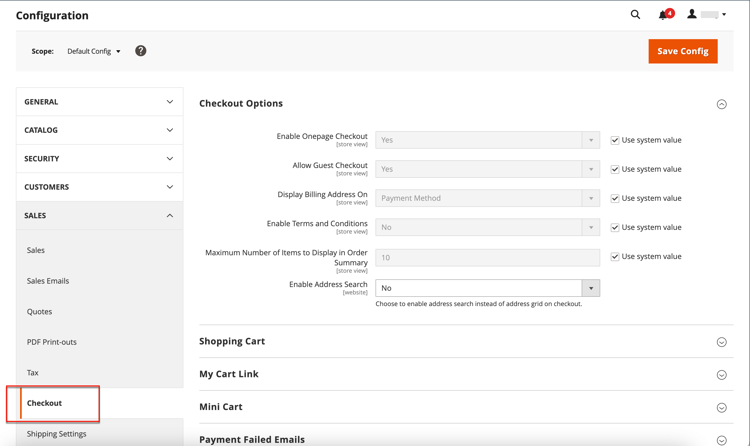Open the admin user account menu

click(706, 14)
